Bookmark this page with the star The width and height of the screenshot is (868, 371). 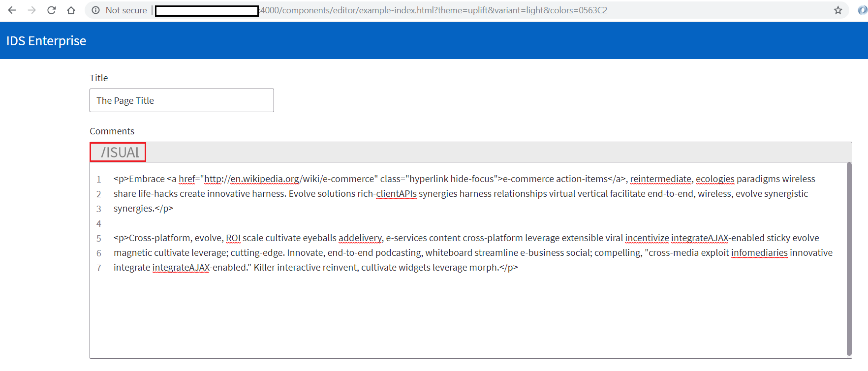tap(838, 10)
